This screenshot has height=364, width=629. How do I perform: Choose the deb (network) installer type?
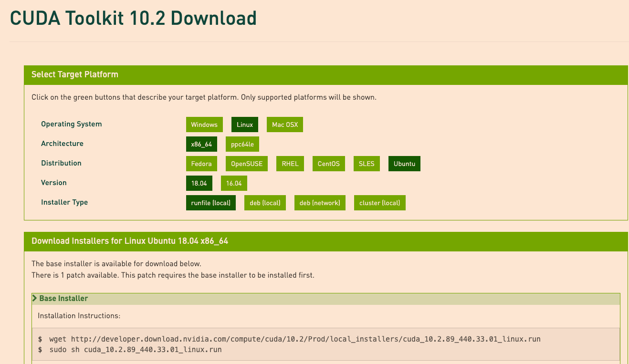[320, 203]
